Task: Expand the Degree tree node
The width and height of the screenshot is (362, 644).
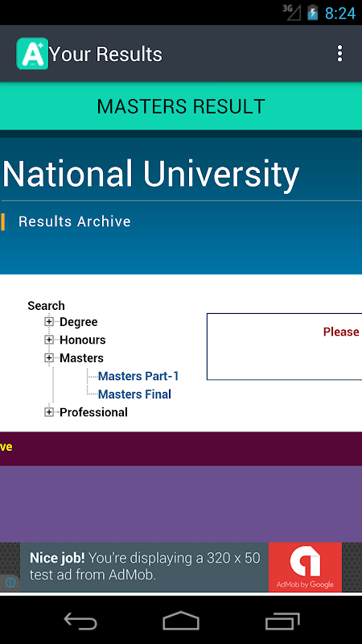Action: (x=49, y=321)
